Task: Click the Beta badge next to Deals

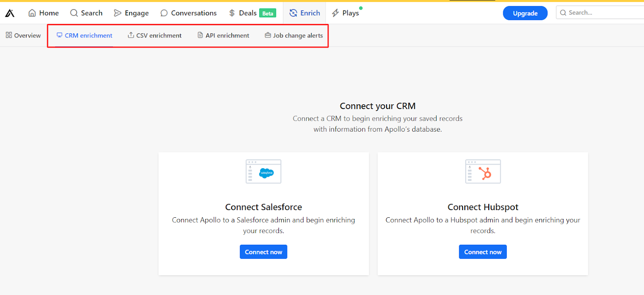Action: click(268, 13)
